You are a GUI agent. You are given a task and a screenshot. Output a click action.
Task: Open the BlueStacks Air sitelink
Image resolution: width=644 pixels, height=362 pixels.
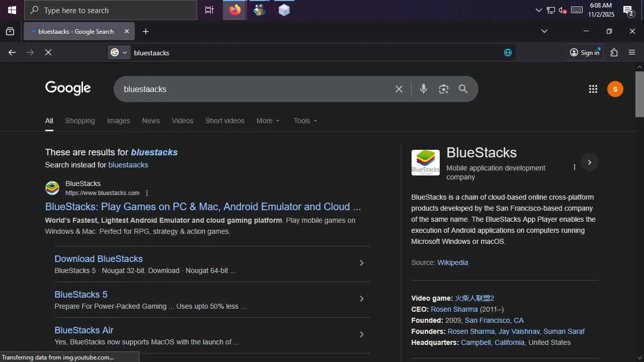(x=84, y=330)
